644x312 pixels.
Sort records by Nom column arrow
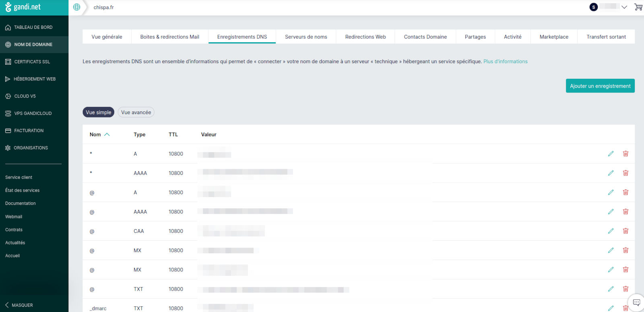point(107,135)
